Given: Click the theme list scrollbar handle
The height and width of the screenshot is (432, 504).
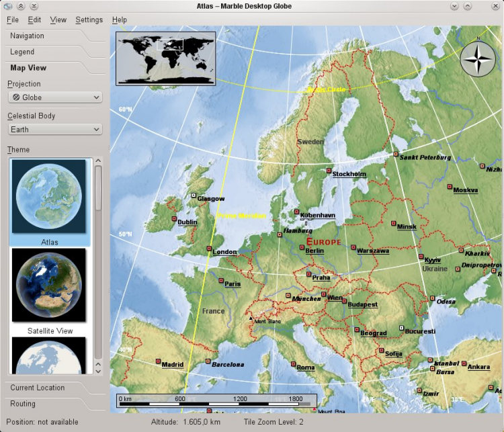Looking at the screenshot, I should point(98,188).
